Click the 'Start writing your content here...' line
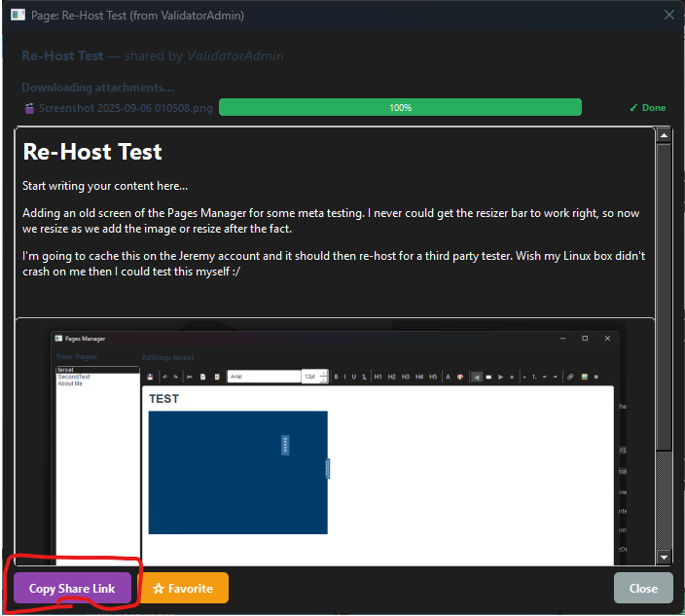Image resolution: width=685 pixels, height=616 pixels. (x=105, y=186)
